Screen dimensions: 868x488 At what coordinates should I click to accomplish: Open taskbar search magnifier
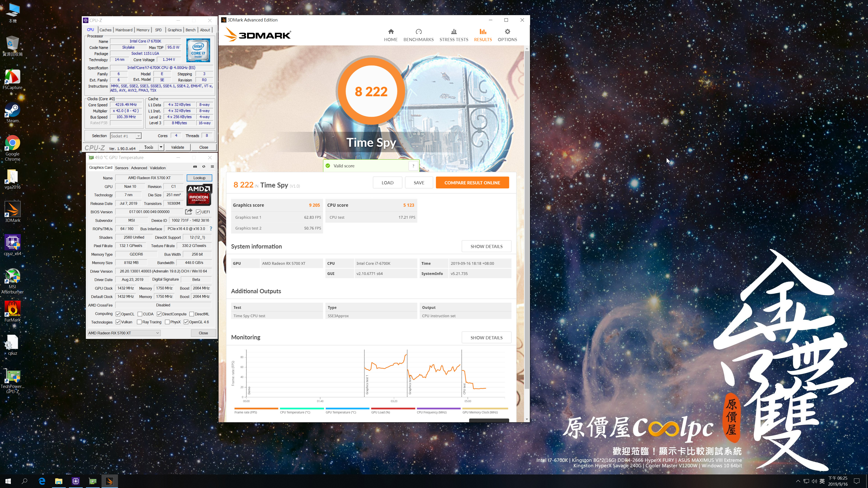tap(25, 481)
